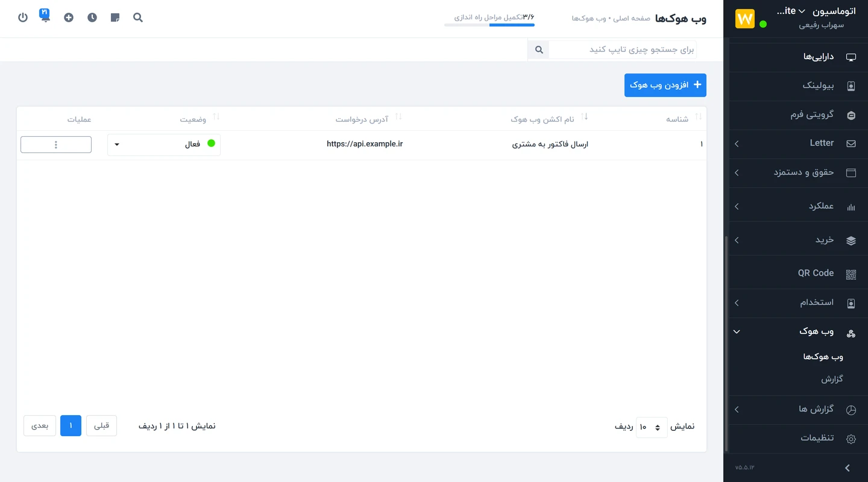Open the rows-per-page dropdown showing ۱۰
This screenshot has height=482, width=868.
652,427
